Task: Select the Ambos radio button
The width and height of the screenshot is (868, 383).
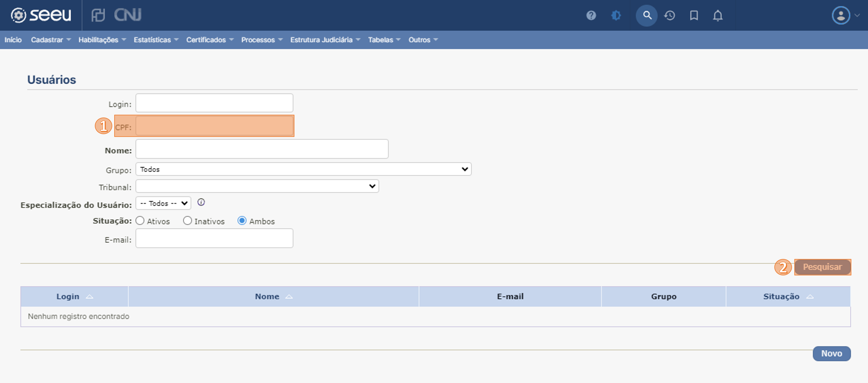Action: pyautogui.click(x=242, y=221)
